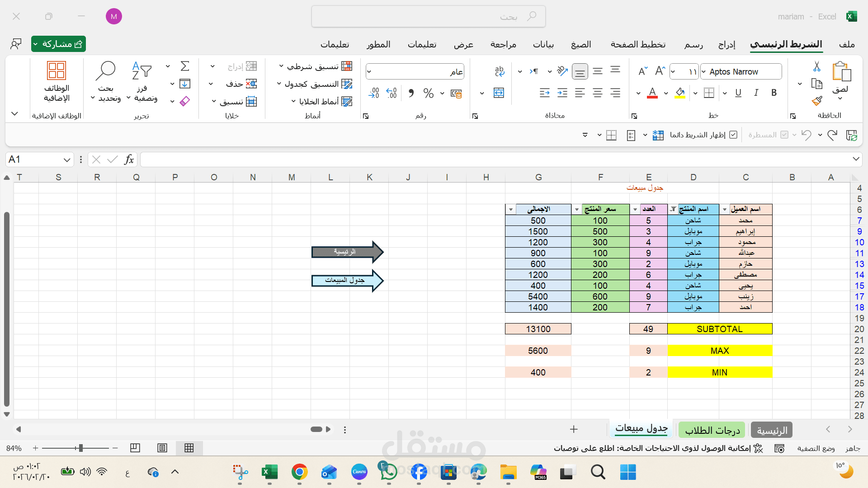
Task: Apply Percent Style from the number group
Action: 429,93
